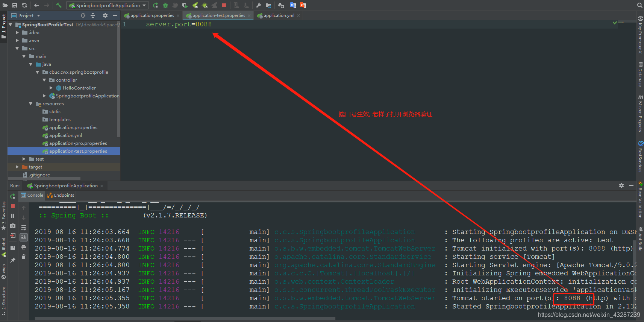644x322 pixels.
Task: Run with JRebel rocket icon
Action: tap(195, 5)
